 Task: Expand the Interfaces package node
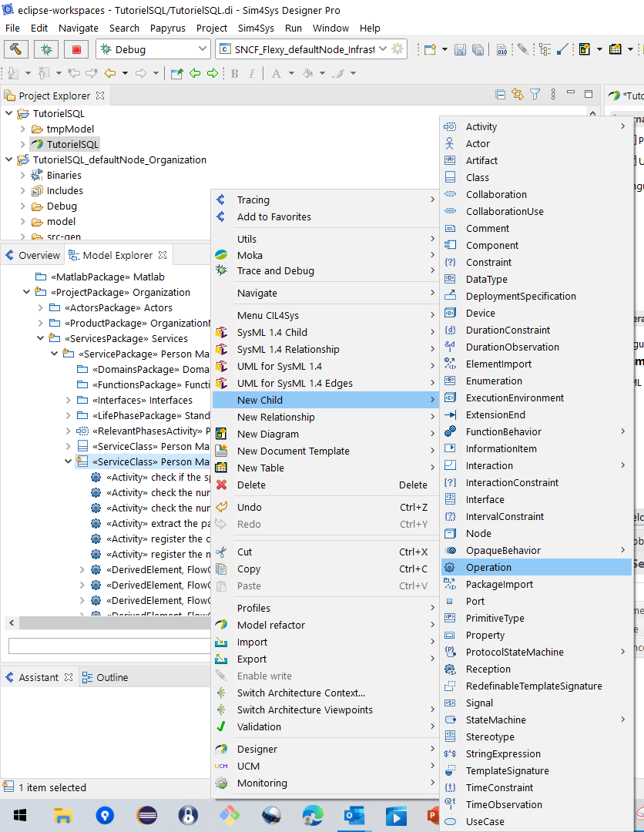coord(68,400)
